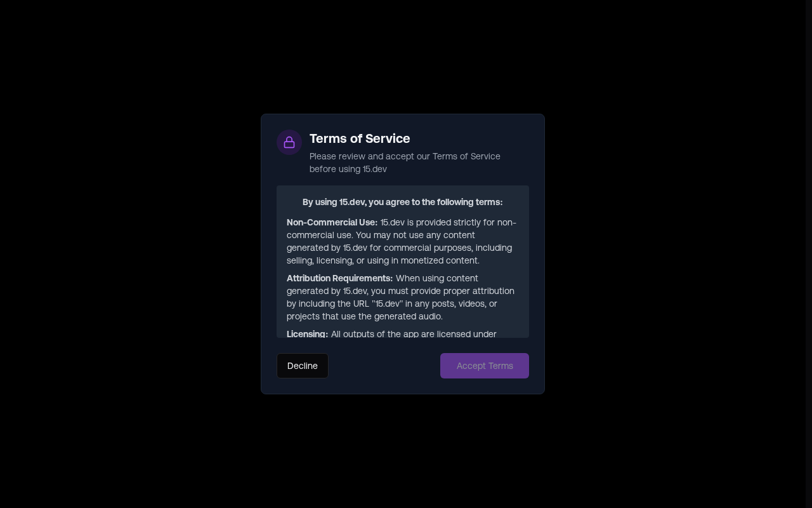This screenshot has height=508, width=812.
Task: Focus the scrollable terms text panel
Action: tap(403, 262)
